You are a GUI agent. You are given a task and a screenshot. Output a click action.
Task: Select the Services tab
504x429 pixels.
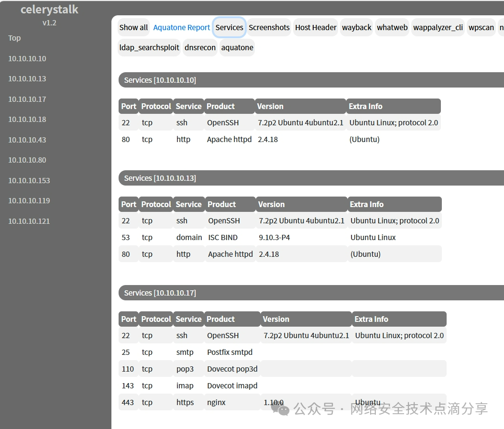pos(229,28)
